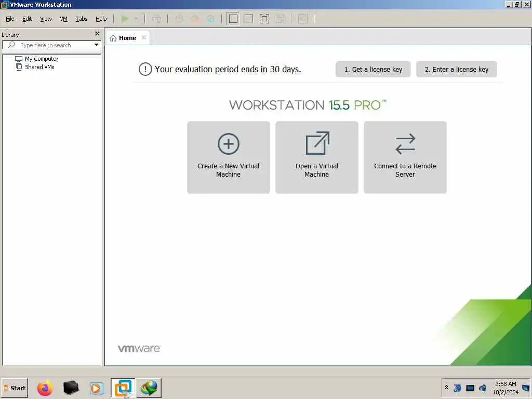Click the Unity mode toolbar icon

tap(280, 19)
